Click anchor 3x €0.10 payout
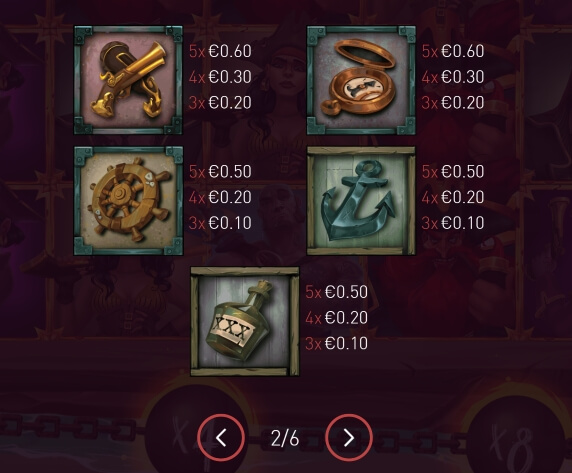This screenshot has height=473, width=572. click(453, 222)
